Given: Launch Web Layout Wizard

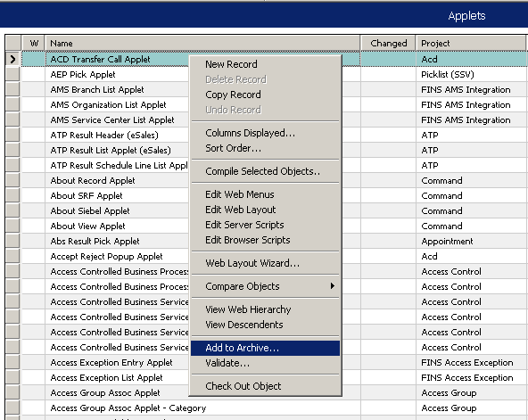Looking at the screenshot, I should tap(266, 263).
